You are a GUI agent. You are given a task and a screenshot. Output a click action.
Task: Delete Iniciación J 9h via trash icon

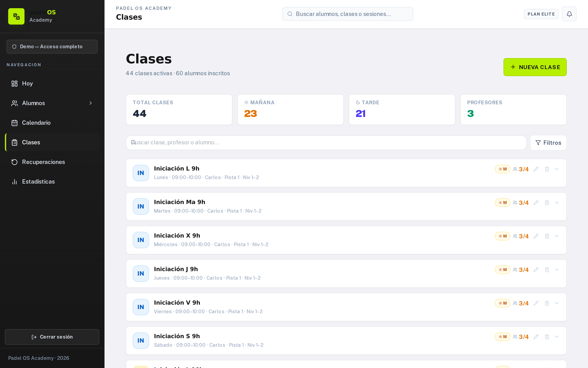click(x=547, y=270)
